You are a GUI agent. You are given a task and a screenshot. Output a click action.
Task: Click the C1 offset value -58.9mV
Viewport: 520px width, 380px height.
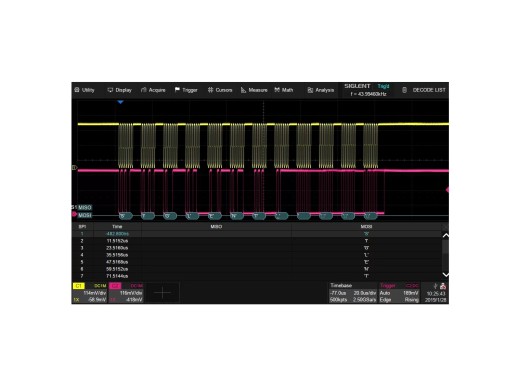[97, 300]
